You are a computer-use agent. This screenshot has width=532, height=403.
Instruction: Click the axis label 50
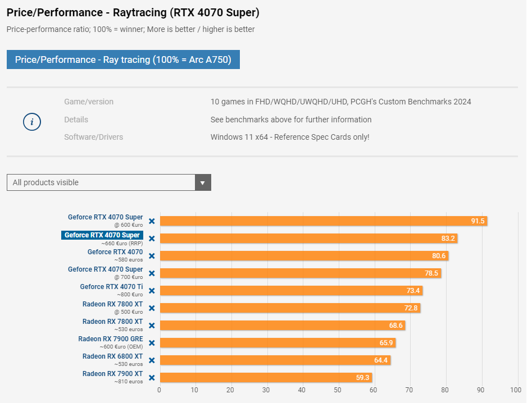(337, 390)
